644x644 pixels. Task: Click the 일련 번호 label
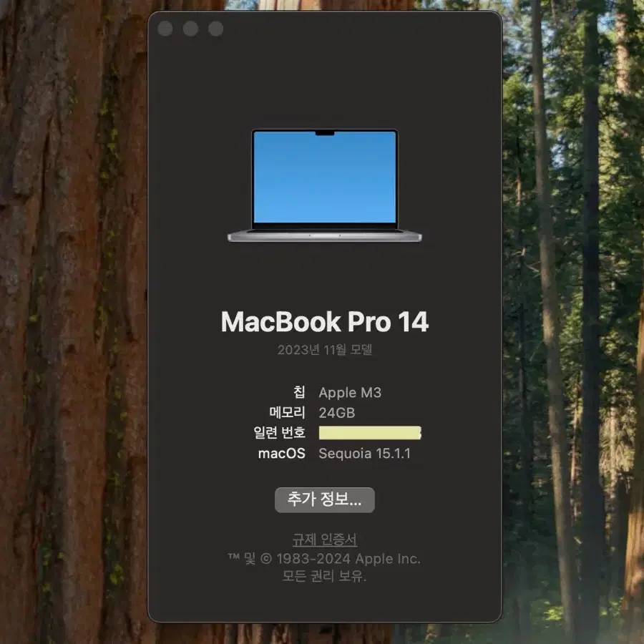tap(279, 432)
